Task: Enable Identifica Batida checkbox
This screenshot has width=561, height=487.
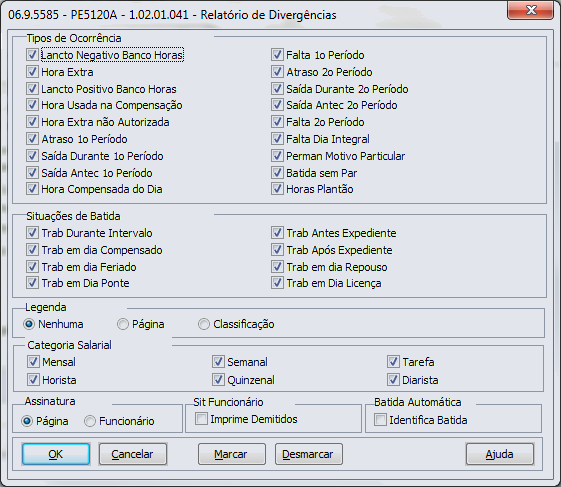Action: tap(380, 419)
